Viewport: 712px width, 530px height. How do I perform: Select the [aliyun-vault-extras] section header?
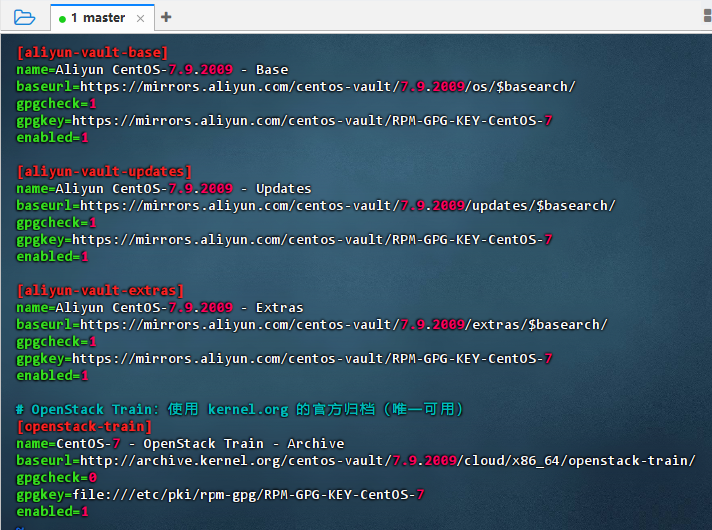[x=100, y=291]
